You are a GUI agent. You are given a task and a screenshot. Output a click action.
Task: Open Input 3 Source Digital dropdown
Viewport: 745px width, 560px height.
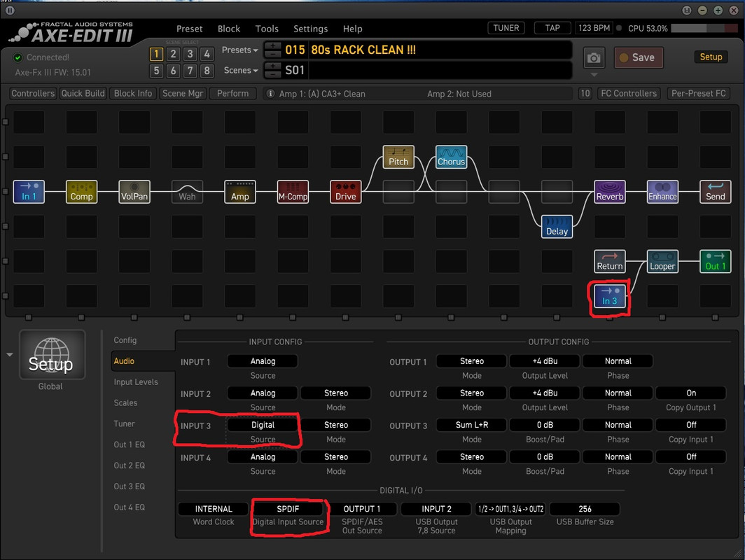263,425
